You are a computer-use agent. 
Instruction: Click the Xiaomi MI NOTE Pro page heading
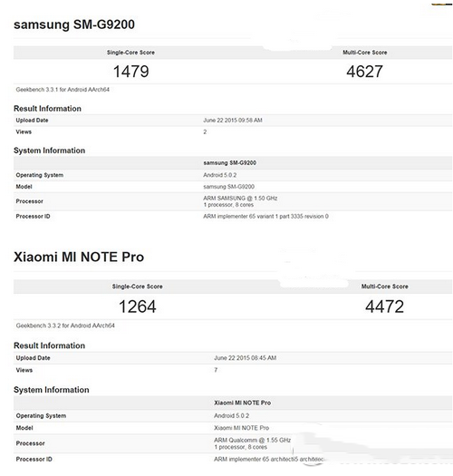[79, 257]
